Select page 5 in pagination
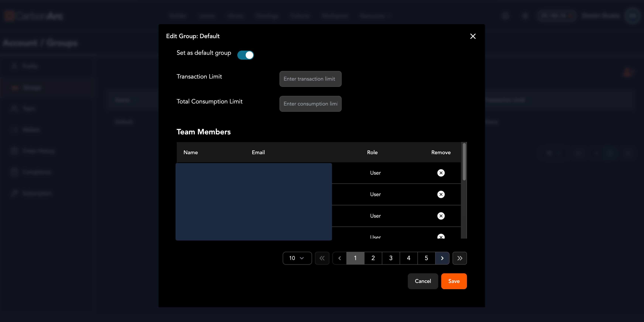 426,258
